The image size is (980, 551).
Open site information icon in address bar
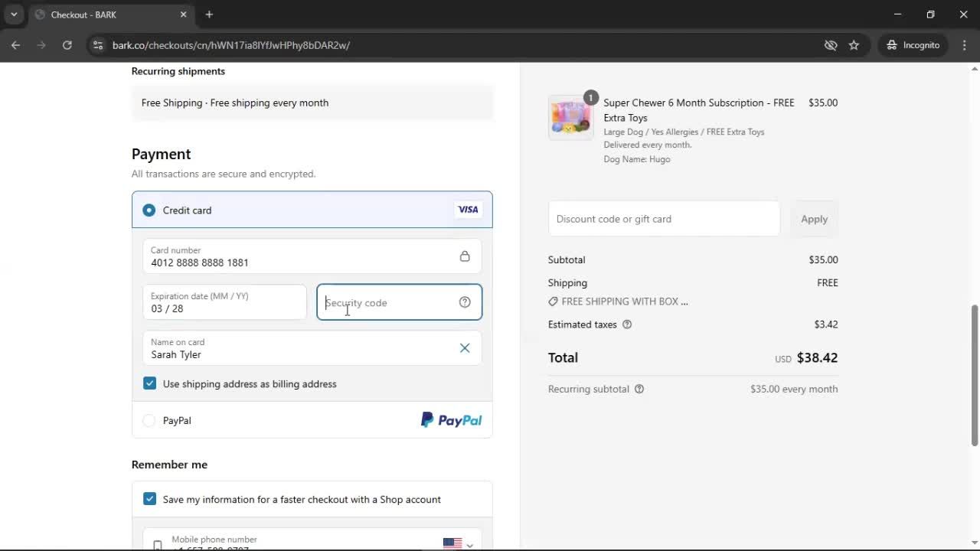point(97,45)
